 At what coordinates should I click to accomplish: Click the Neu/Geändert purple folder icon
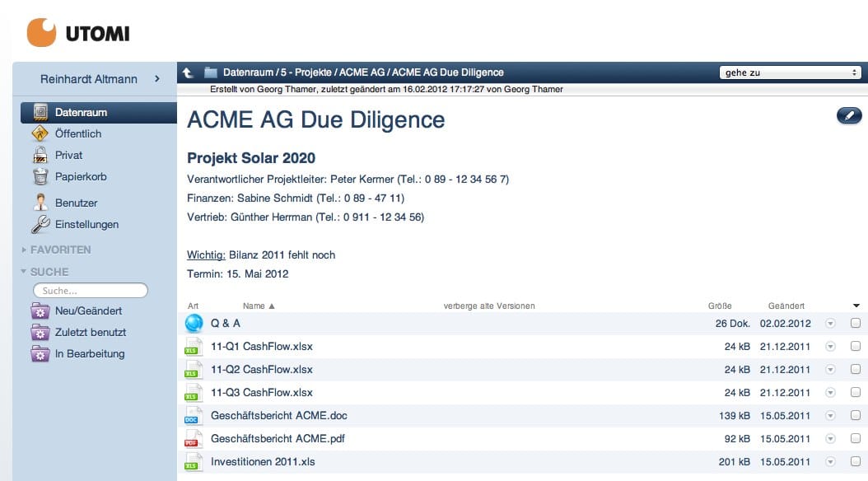coord(40,311)
